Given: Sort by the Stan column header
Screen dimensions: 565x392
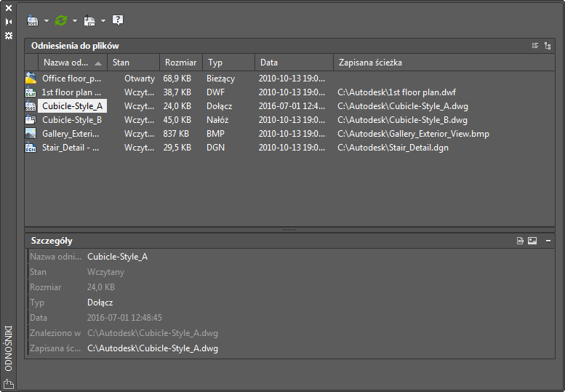Looking at the screenshot, I should (132, 63).
